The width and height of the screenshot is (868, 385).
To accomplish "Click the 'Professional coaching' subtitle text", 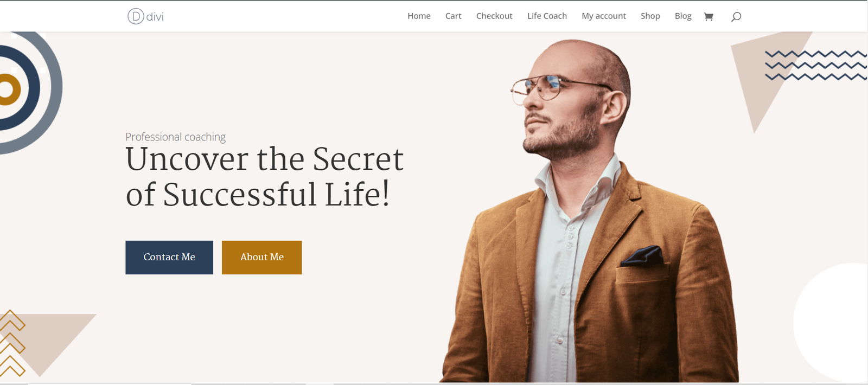I will (175, 137).
